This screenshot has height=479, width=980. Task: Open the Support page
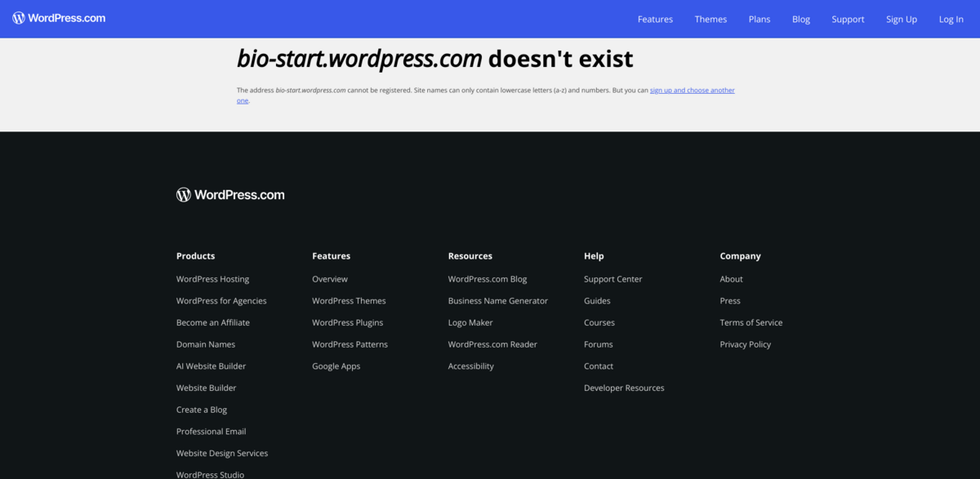click(848, 19)
